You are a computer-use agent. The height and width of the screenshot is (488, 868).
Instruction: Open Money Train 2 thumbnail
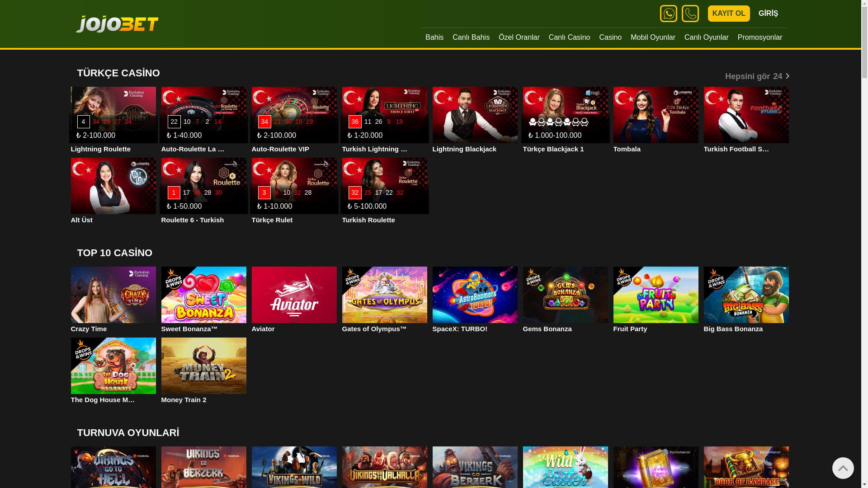203,366
